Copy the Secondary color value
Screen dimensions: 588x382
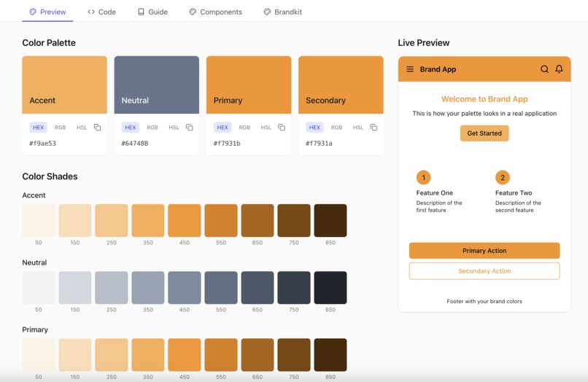(x=374, y=128)
